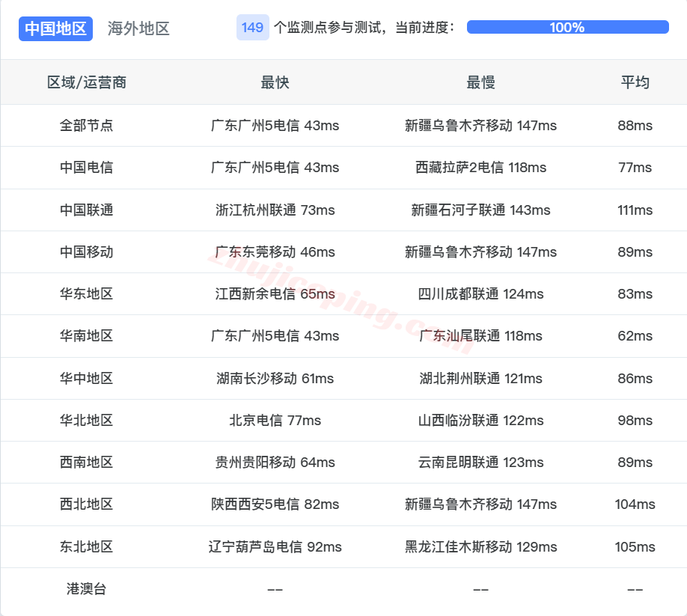687x616 pixels.
Task: Click 新疆石河子联通 143ms cell
Action: [x=480, y=210]
